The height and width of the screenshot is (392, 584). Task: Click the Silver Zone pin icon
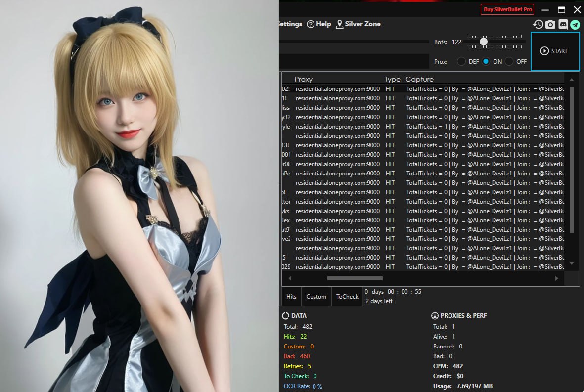[x=339, y=24]
